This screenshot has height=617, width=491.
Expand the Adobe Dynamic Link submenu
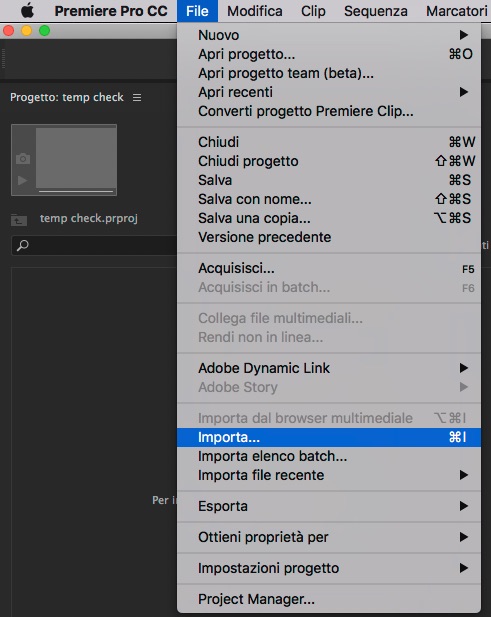[329, 368]
